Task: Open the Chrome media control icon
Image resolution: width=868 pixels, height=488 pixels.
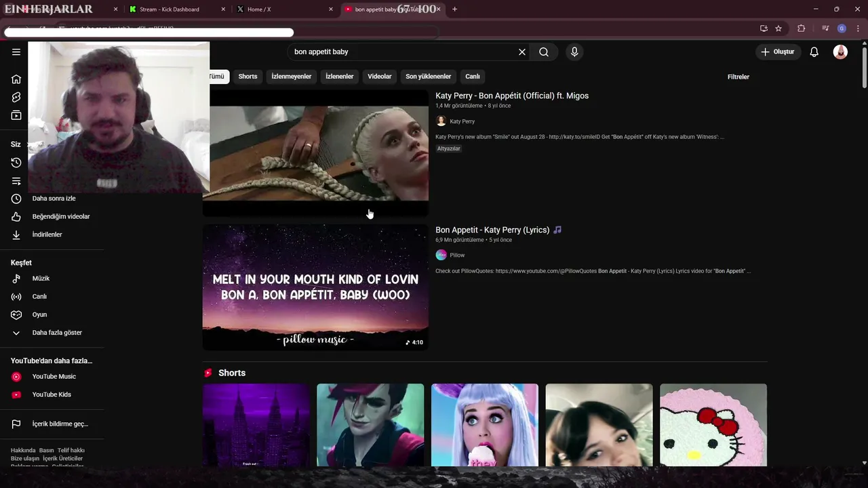Action: pyautogui.click(x=825, y=28)
